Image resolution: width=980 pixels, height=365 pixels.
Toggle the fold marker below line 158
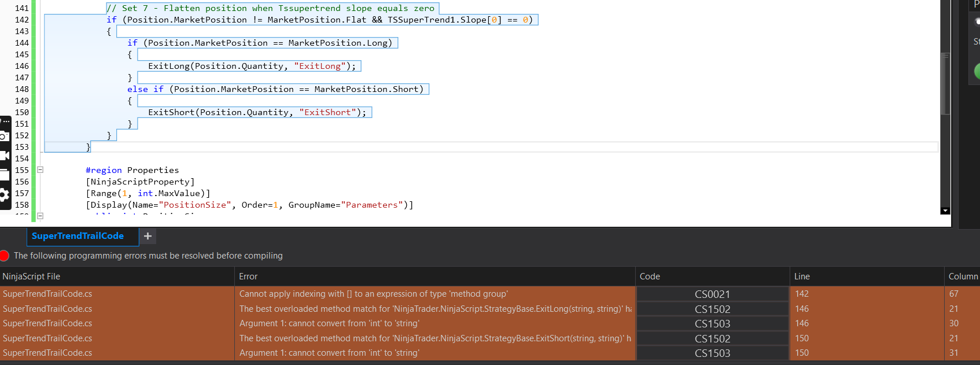[x=40, y=216]
